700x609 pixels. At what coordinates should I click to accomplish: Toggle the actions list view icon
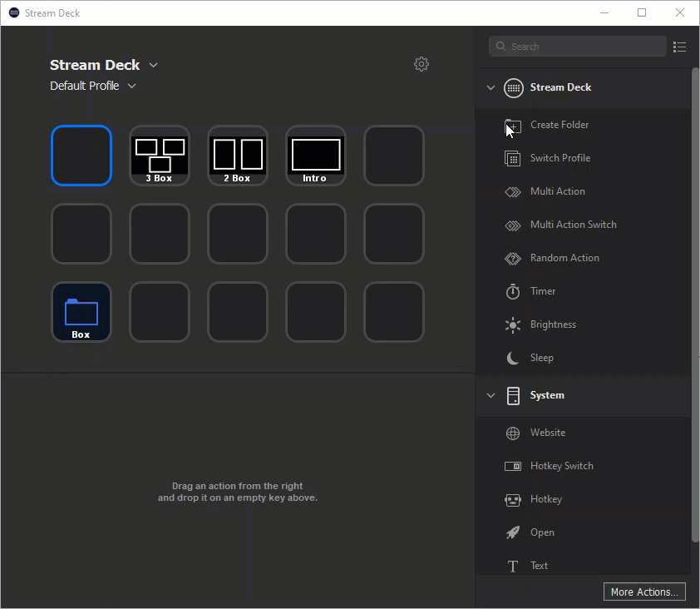(x=679, y=47)
